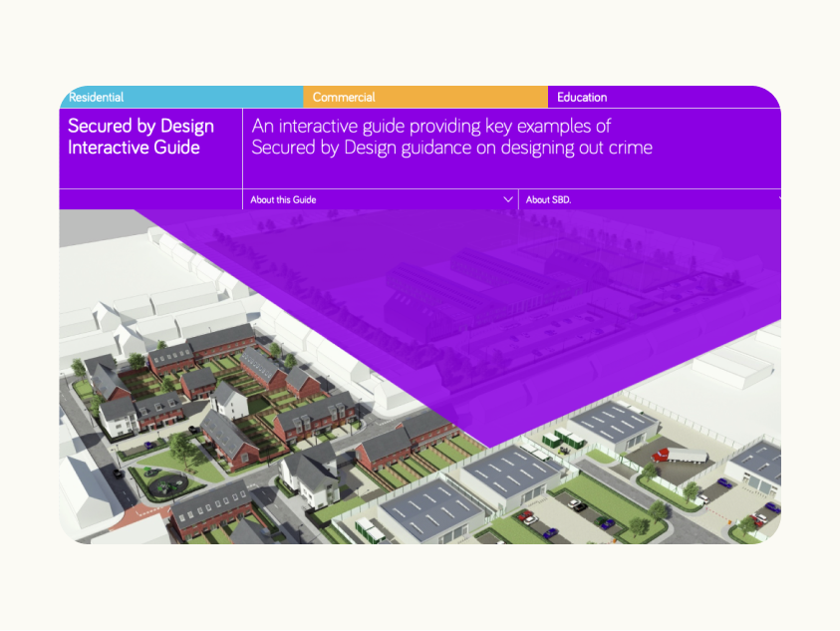Open the Residential tab
The width and height of the screenshot is (840, 631).
coord(181,97)
